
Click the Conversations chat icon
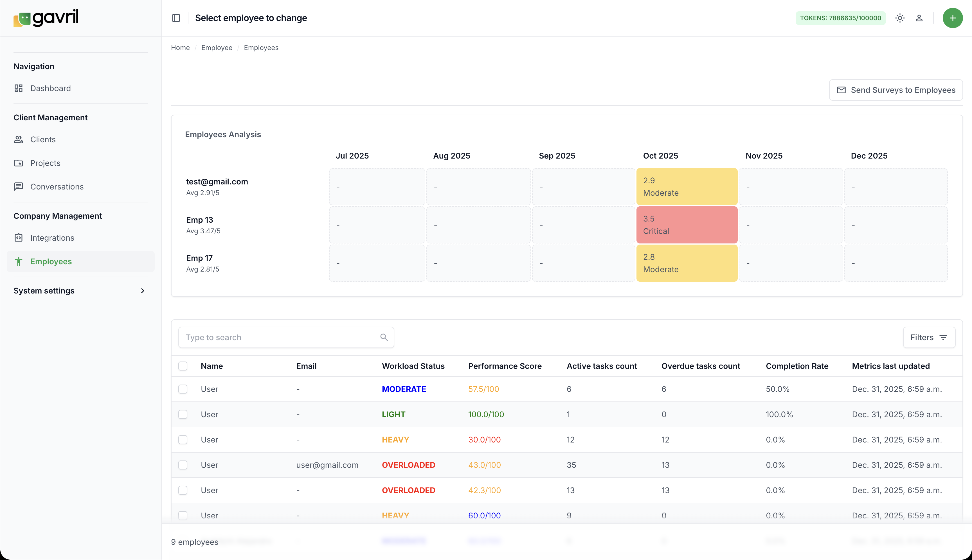pos(19,187)
